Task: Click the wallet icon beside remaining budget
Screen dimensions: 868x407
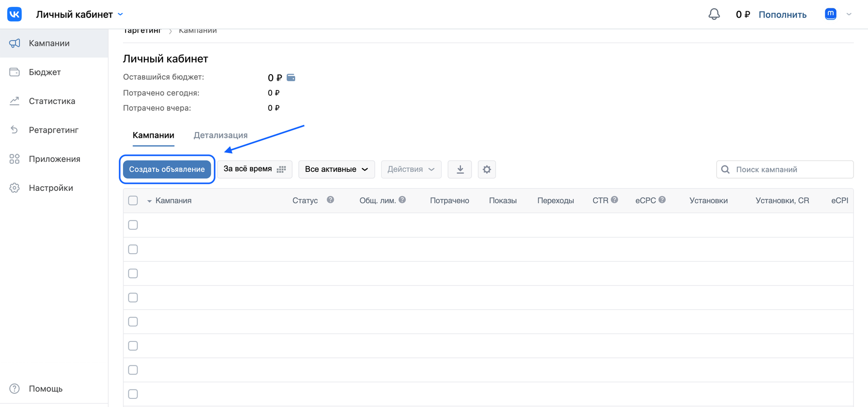Action: (x=291, y=78)
